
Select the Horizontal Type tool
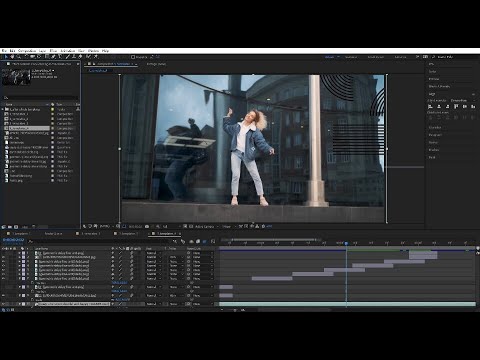tap(60, 57)
